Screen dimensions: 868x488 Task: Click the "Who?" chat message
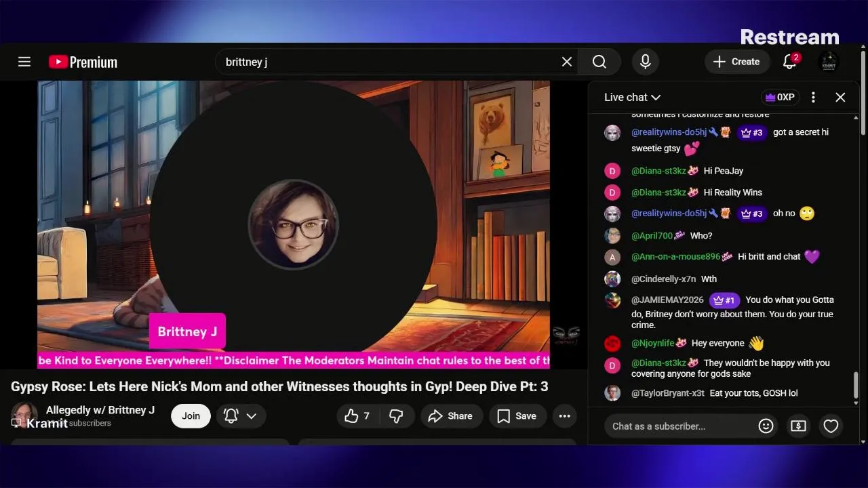(x=701, y=236)
